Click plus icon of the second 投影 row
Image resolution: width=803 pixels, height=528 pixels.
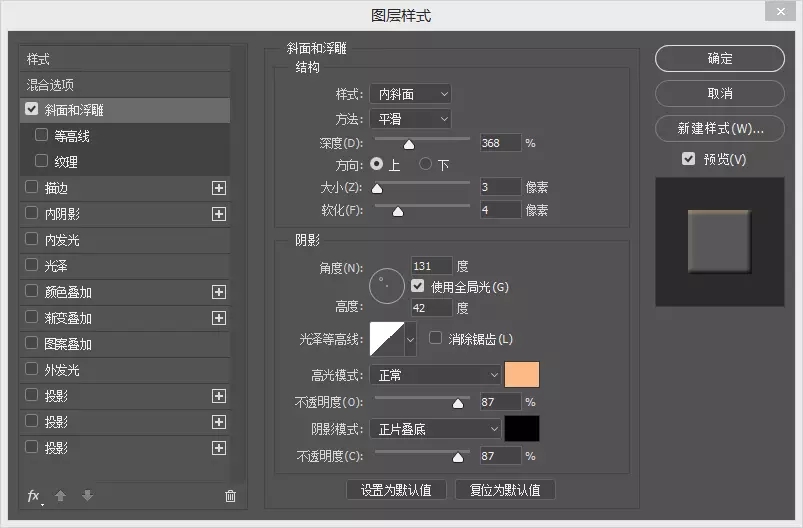(219, 422)
